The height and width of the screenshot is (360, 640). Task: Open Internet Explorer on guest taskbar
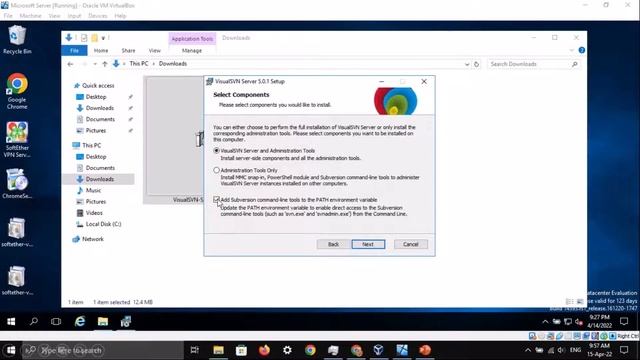pyautogui.click(x=80, y=322)
